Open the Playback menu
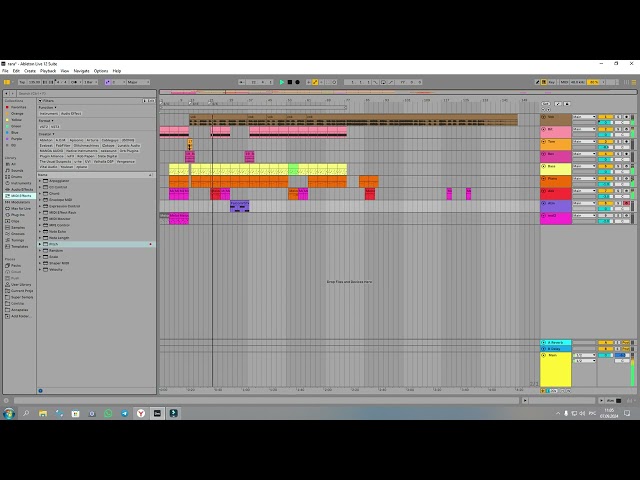This screenshot has width=640, height=480. (48, 71)
